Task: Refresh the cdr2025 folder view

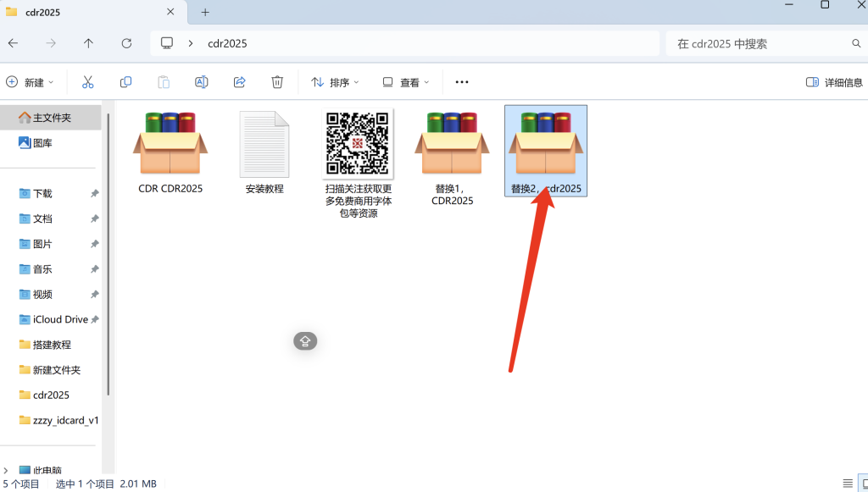Action: click(127, 43)
